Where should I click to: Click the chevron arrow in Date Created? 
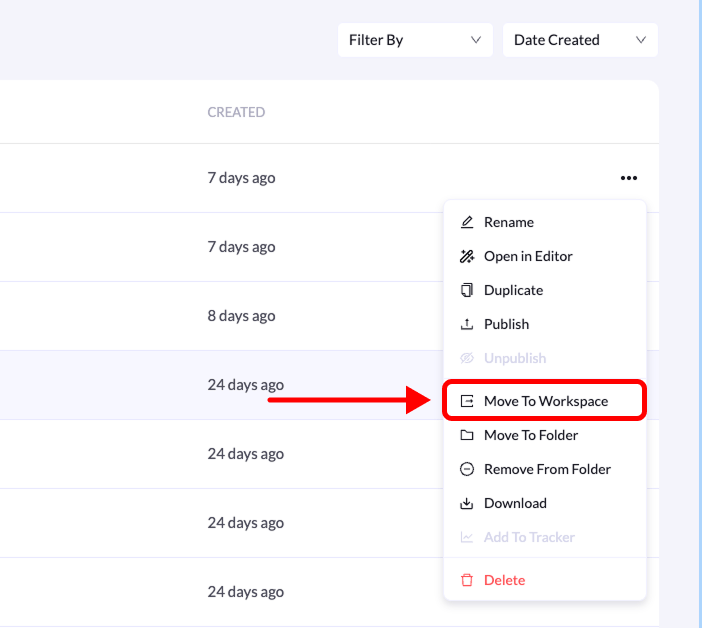tap(641, 40)
